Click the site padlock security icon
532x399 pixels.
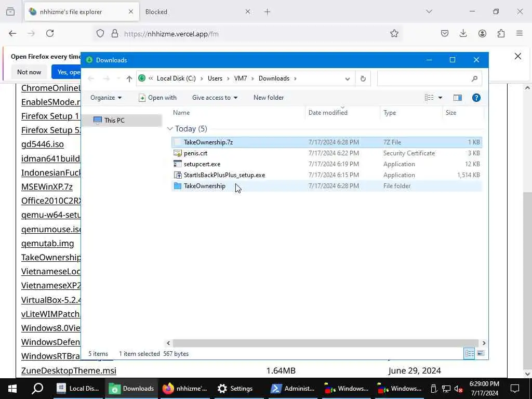tap(115, 33)
